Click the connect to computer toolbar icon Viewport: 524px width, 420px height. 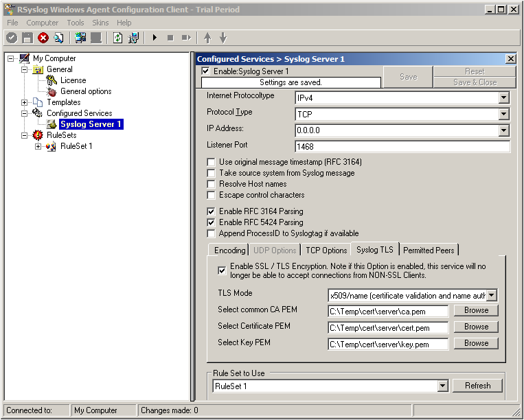[80, 38]
